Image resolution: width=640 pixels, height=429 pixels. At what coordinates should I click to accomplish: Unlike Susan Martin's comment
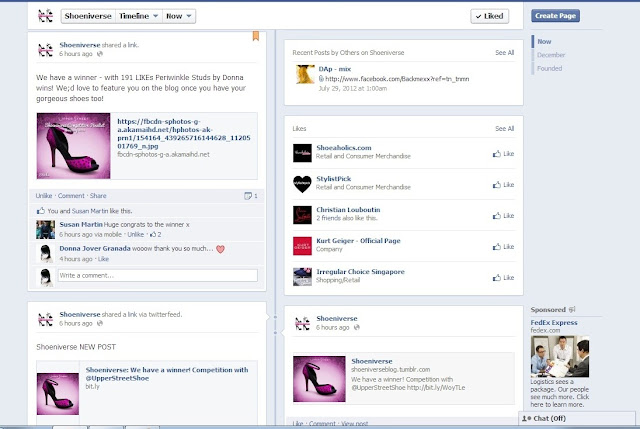click(x=136, y=234)
